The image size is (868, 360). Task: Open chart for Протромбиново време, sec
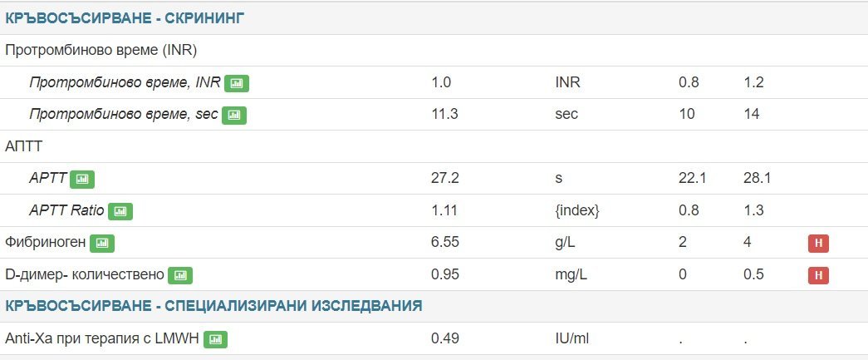(x=234, y=115)
